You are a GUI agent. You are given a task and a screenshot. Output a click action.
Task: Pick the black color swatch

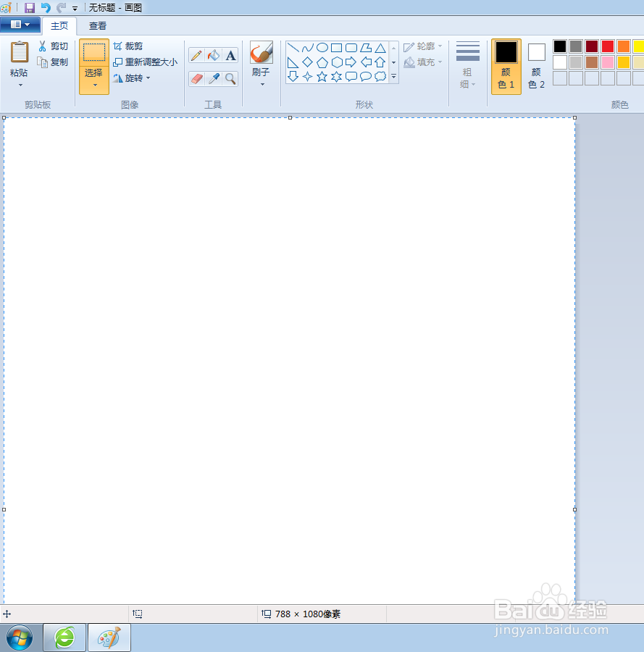point(560,46)
